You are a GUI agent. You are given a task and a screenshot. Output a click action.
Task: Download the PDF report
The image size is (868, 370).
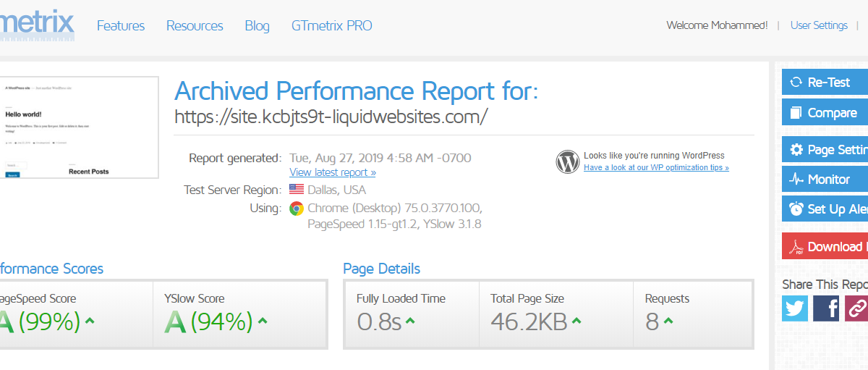825,246
